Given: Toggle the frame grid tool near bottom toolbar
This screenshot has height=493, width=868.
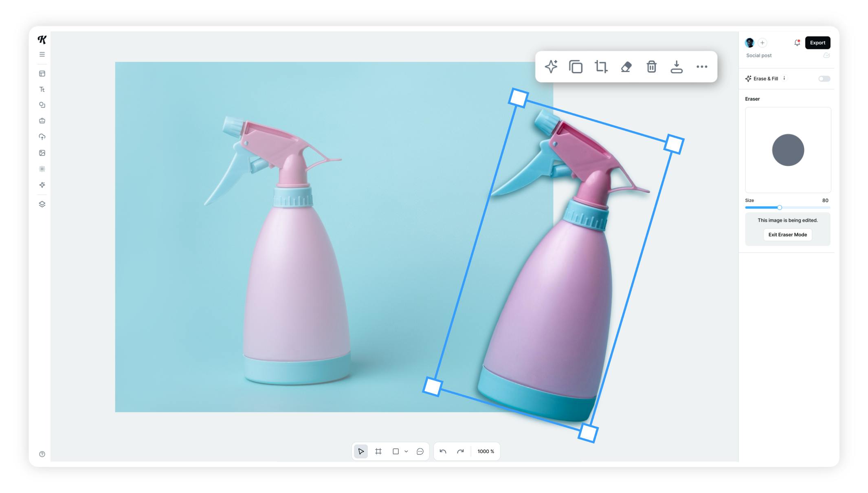Looking at the screenshot, I should pos(378,451).
